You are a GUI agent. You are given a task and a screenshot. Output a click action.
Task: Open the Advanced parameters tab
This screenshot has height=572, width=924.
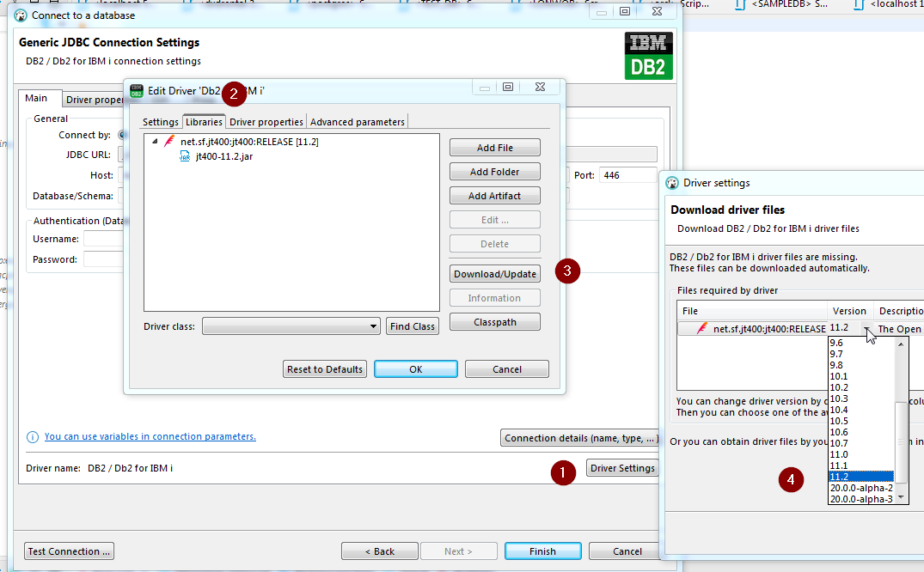pyautogui.click(x=357, y=122)
